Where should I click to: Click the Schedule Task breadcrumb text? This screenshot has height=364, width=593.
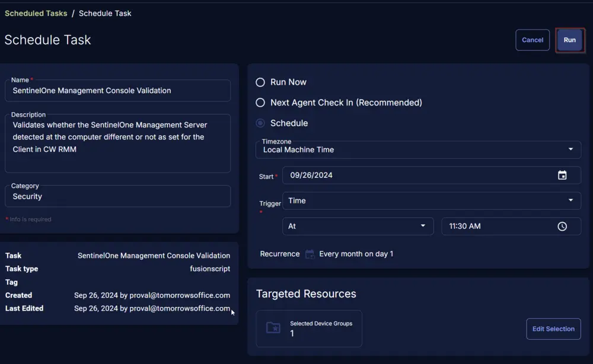pyautogui.click(x=105, y=13)
